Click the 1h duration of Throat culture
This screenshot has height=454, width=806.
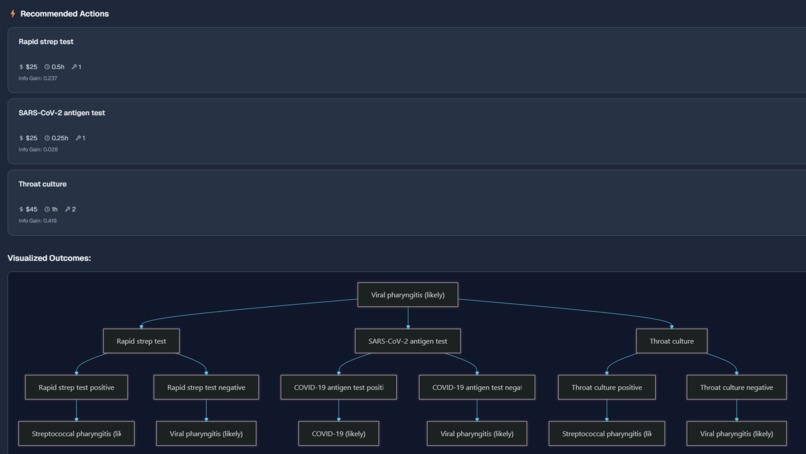(54, 209)
